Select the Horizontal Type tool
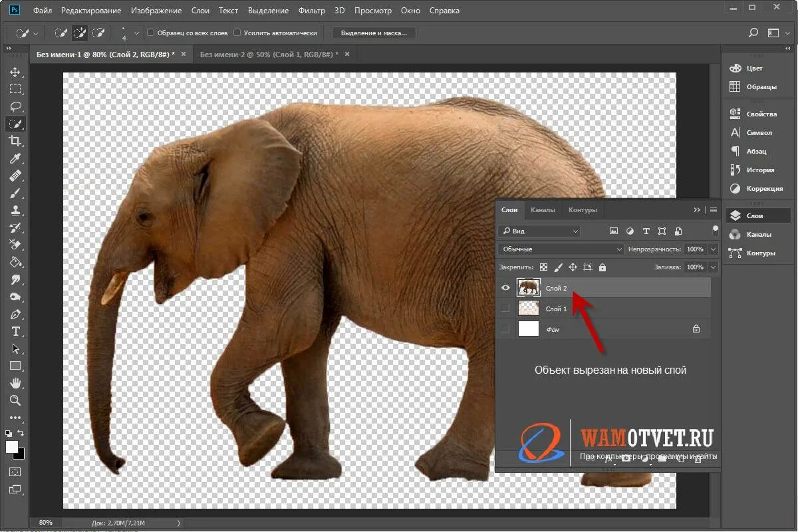This screenshot has height=532, width=798. pos(15,331)
